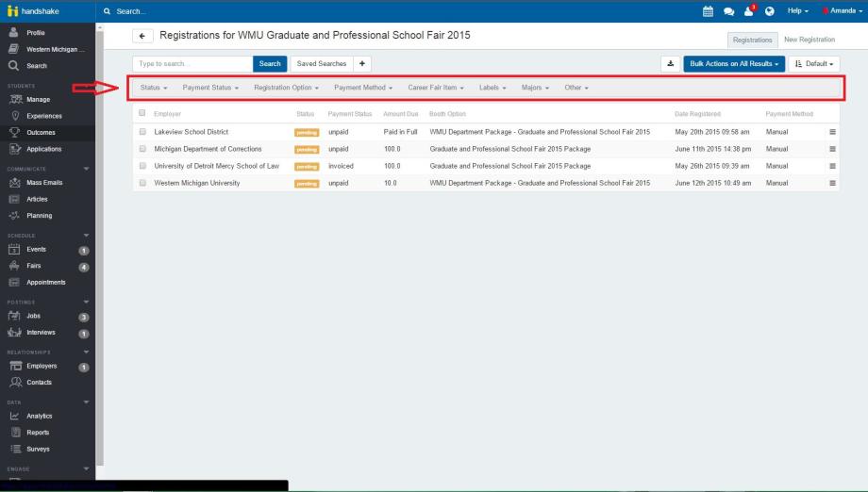Open Fairs in sidebar

(33, 266)
